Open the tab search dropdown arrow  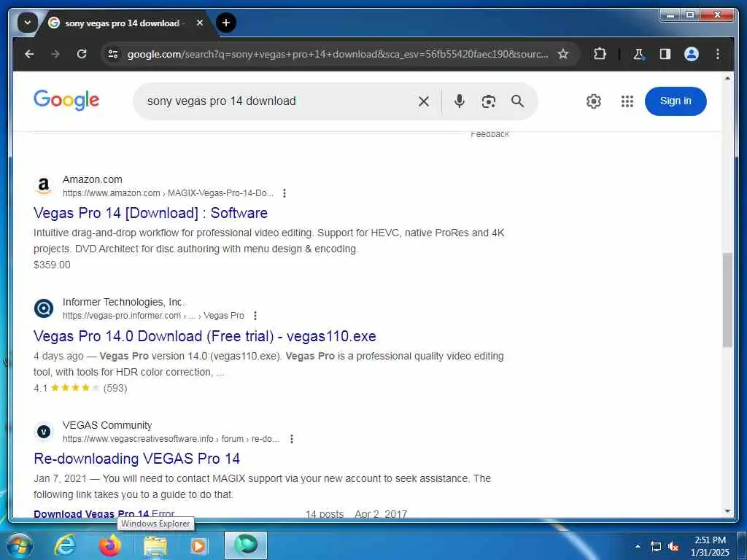(27, 23)
